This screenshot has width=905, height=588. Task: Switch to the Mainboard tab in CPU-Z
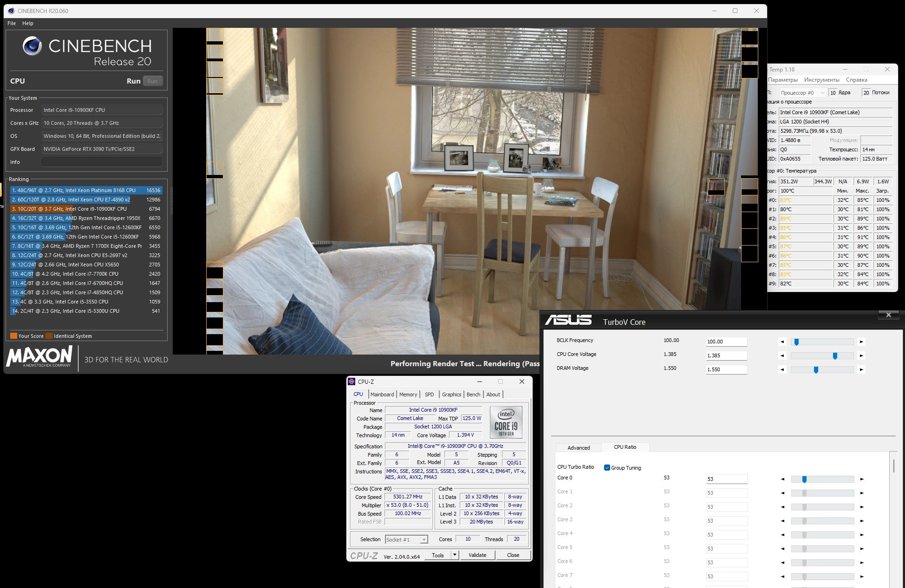382,394
